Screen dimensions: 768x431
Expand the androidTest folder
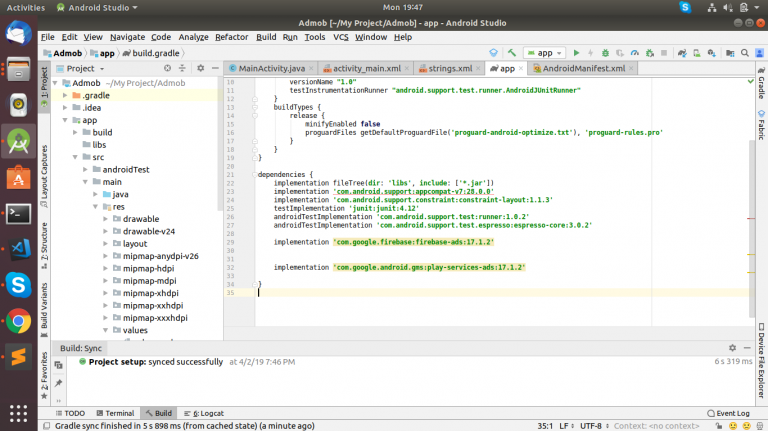85,169
